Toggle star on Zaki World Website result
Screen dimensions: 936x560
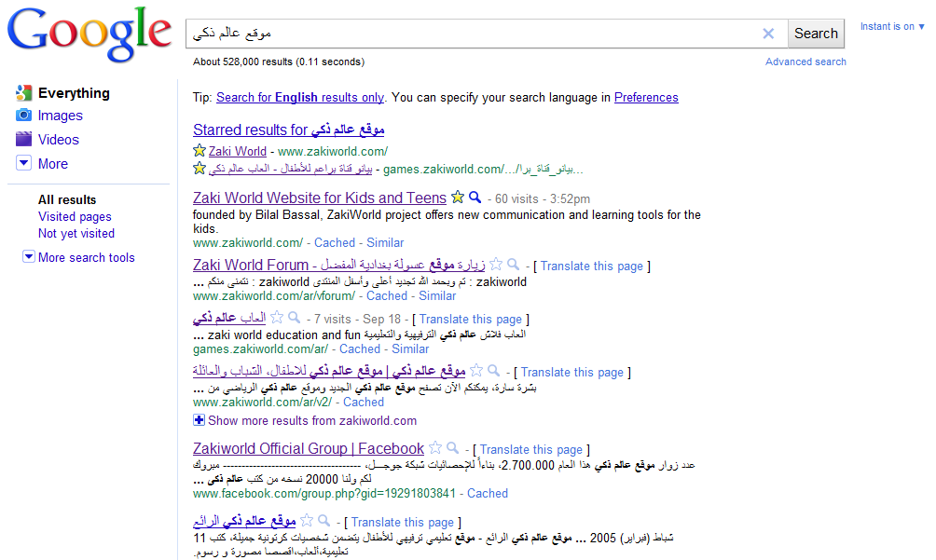pos(457,197)
